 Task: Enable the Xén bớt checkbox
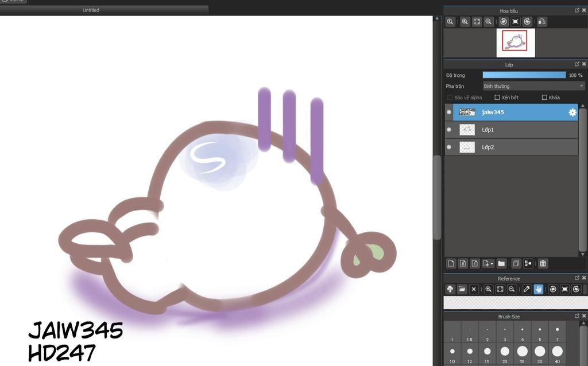[x=497, y=98]
